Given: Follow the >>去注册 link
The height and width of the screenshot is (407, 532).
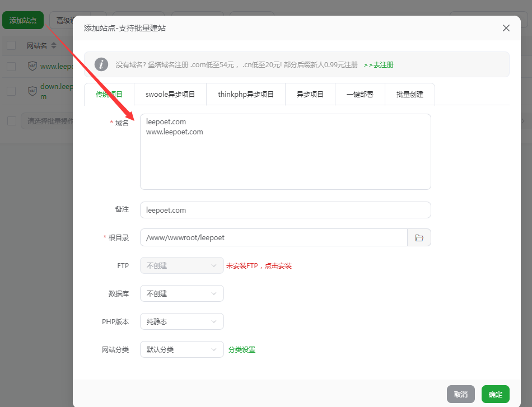Looking at the screenshot, I should tap(379, 65).
